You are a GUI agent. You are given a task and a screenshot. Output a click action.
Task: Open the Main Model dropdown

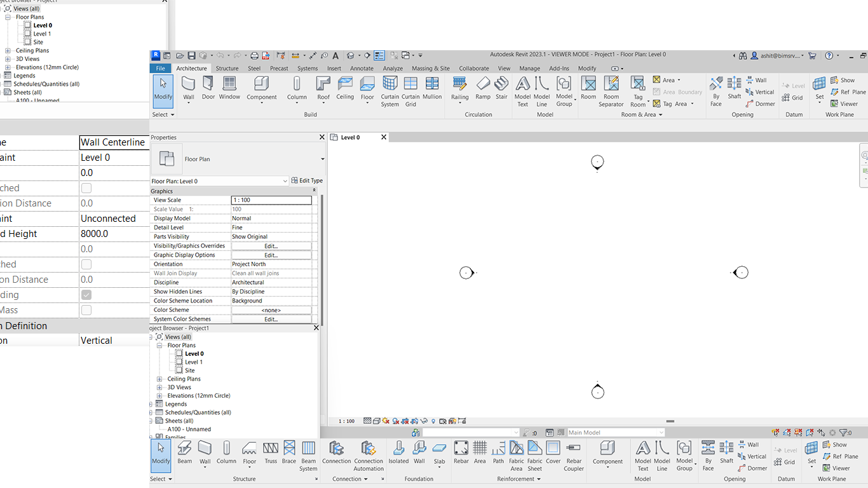(661, 431)
